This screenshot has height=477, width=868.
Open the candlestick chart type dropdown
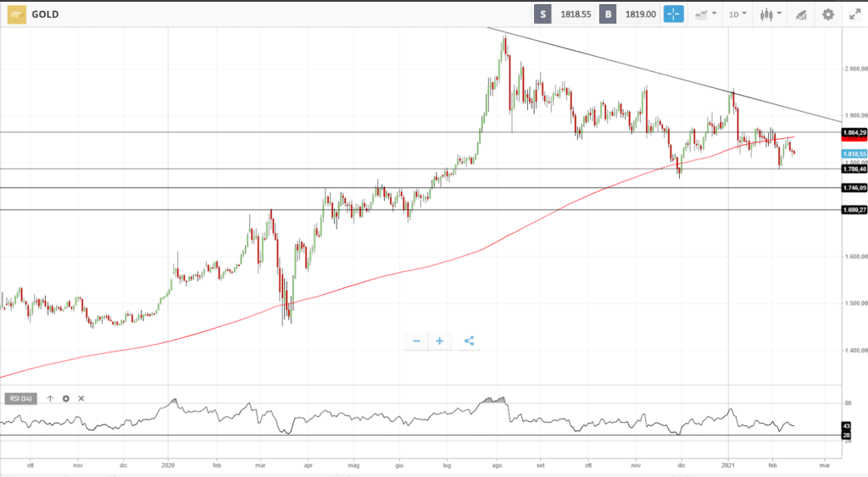[770, 14]
